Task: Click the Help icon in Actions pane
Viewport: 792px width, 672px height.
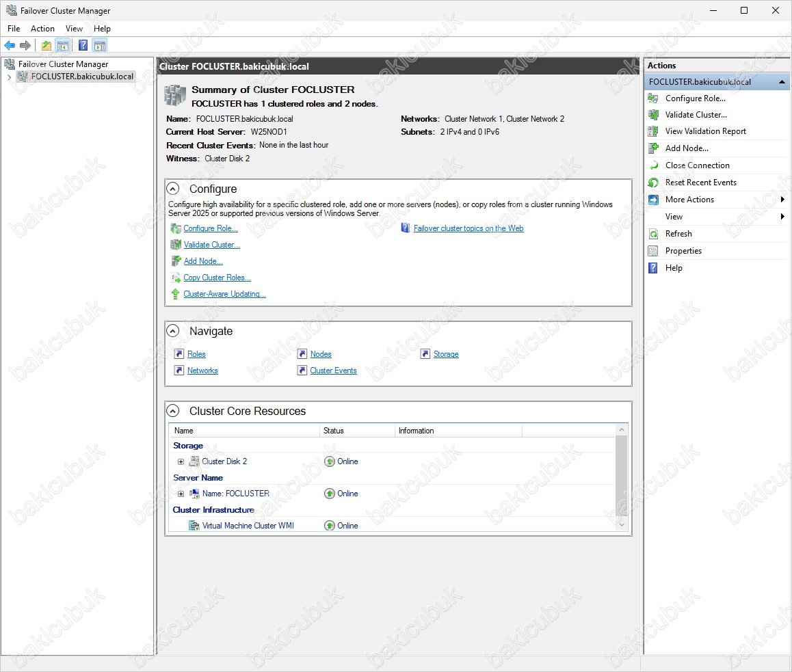Action: (653, 268)
